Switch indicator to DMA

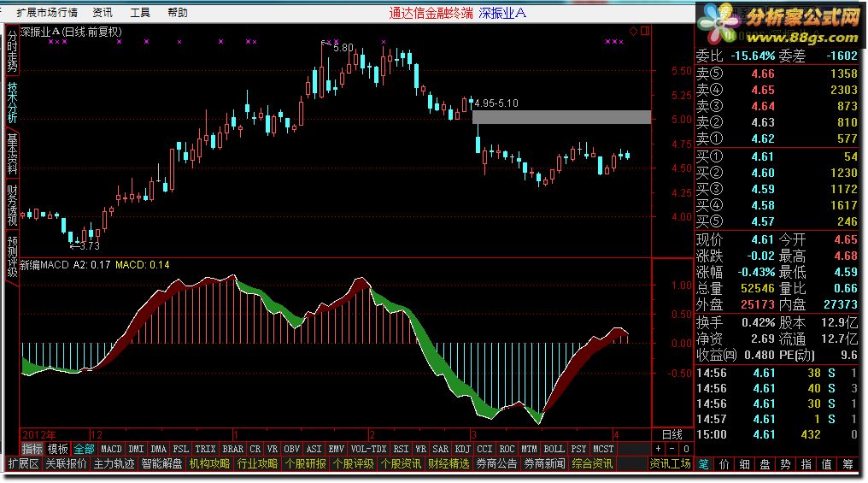point(159,449)
